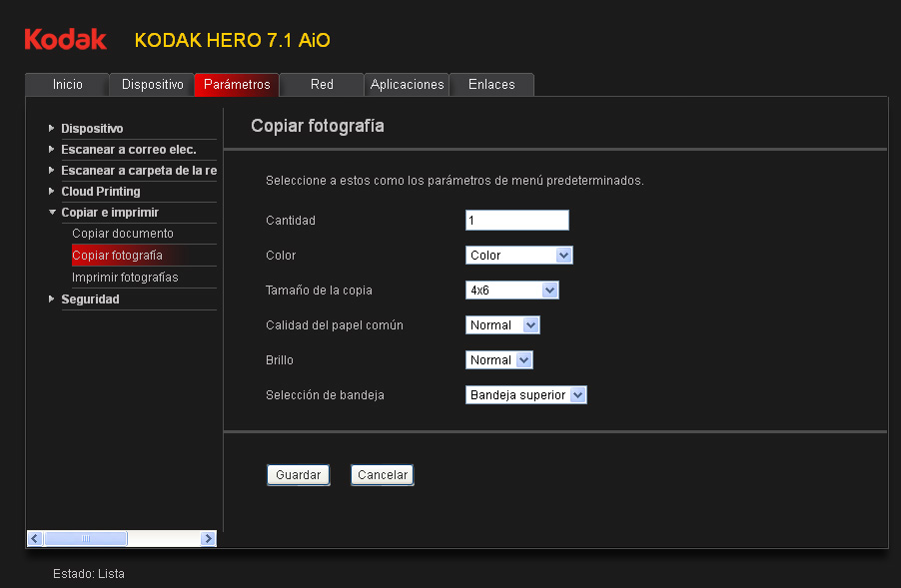Open Calidad del papel común dropdown
Screen dimensions: 901x588
point(502,325)
